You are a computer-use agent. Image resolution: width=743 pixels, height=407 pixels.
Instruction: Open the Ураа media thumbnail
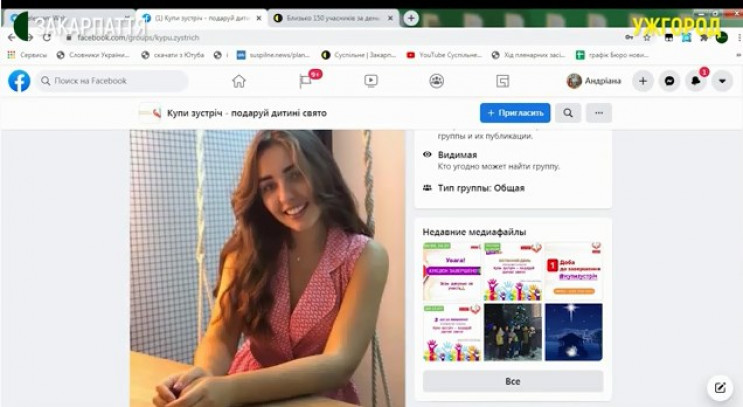pos(452,271)
